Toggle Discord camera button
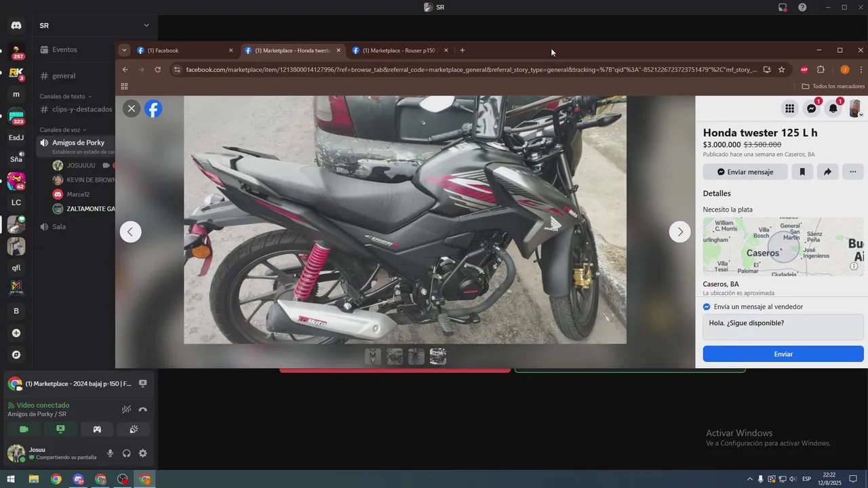The width and height of the screenshot is (868, 488). pyautogui.click(x=24, y=429)
